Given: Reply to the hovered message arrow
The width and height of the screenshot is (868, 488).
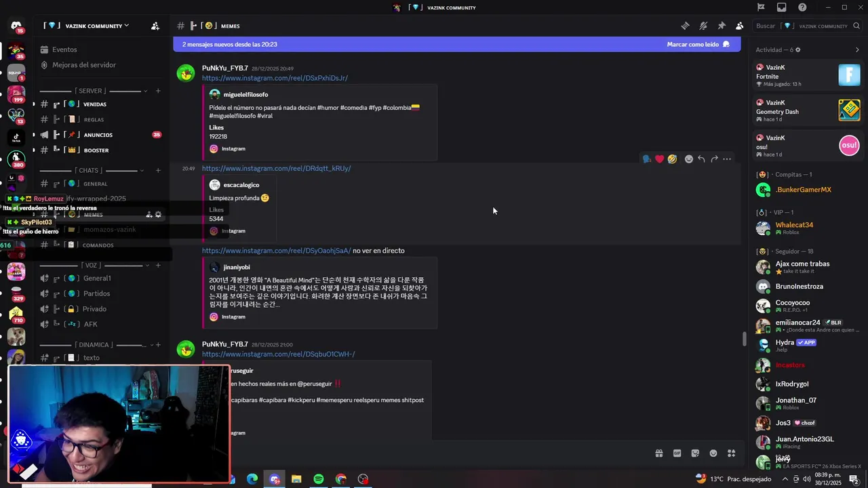Looking at the screenshot, I should (701, 159).
